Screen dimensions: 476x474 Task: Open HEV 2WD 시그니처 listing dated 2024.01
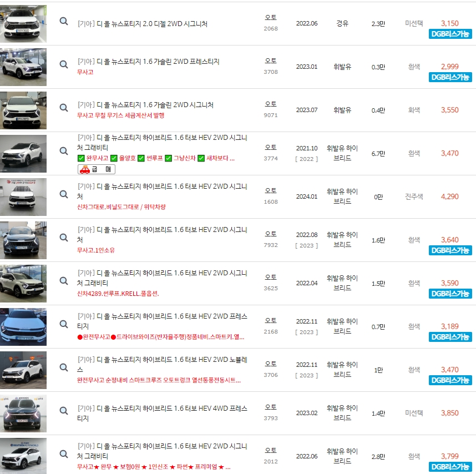[x=163, y=191]
